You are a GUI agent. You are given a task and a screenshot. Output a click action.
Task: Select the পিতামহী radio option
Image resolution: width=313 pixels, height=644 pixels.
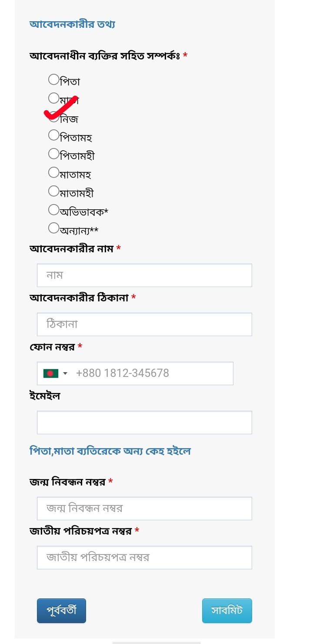click(x=53, y=154)
